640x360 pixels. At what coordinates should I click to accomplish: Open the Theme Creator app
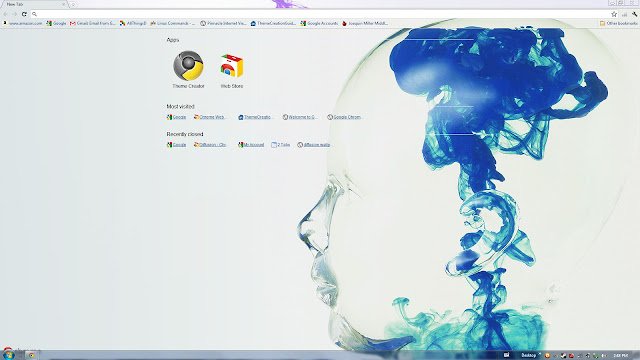click(x=188, y=69)
